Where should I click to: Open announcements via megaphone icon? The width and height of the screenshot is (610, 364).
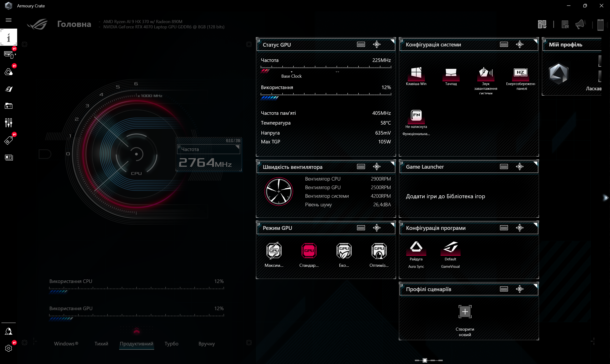(x=580, y=24)
